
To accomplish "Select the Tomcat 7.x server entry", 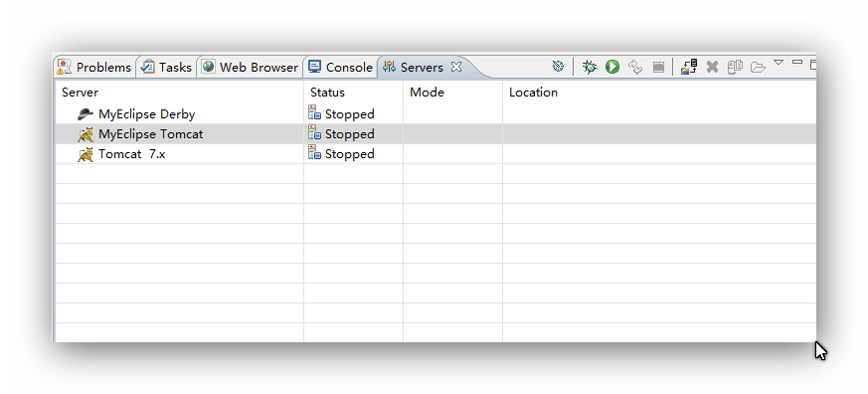I will (x=132, y=154).
